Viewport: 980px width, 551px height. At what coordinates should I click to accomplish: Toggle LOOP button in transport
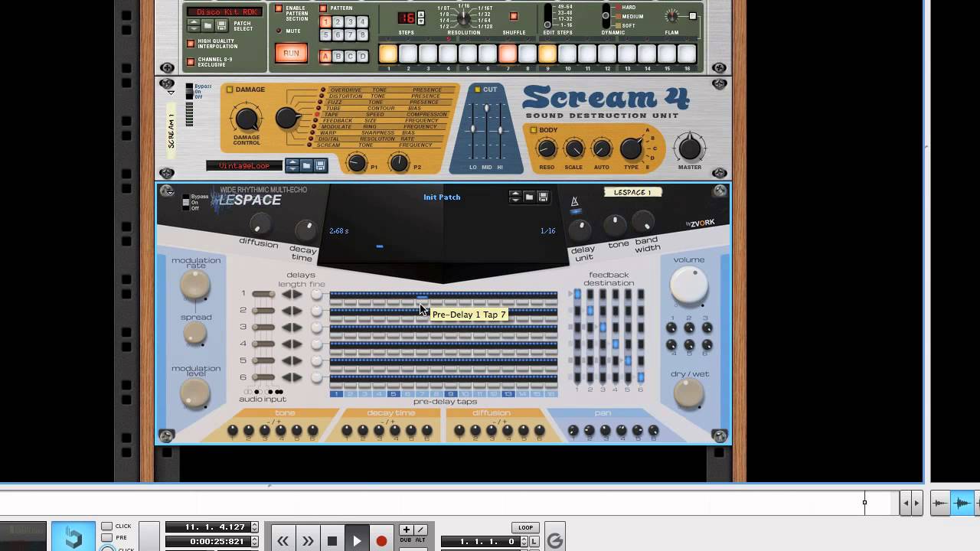click(525, 527)
